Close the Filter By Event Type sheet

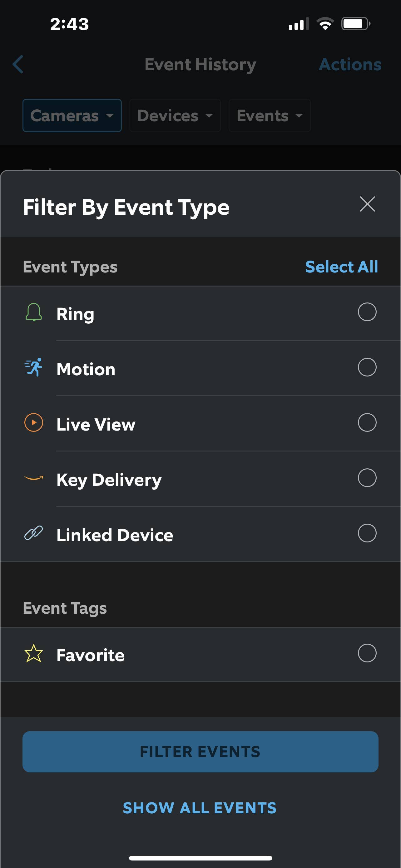[x=367, y=204]
